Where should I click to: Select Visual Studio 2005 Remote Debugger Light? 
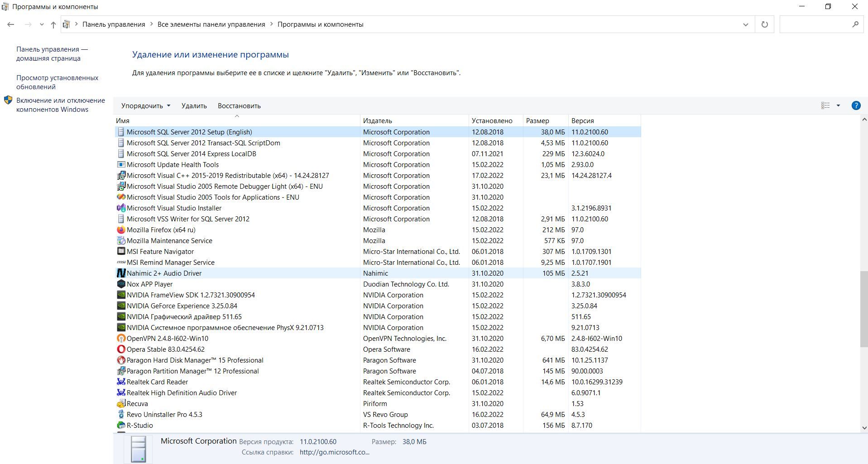pyautogui.click(x=378, y=187)
